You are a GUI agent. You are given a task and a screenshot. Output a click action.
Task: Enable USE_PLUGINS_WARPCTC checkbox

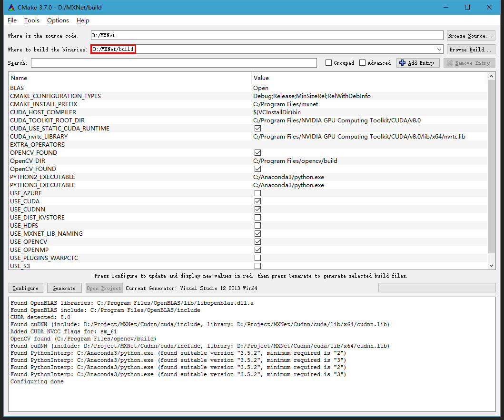click(257, 258)
